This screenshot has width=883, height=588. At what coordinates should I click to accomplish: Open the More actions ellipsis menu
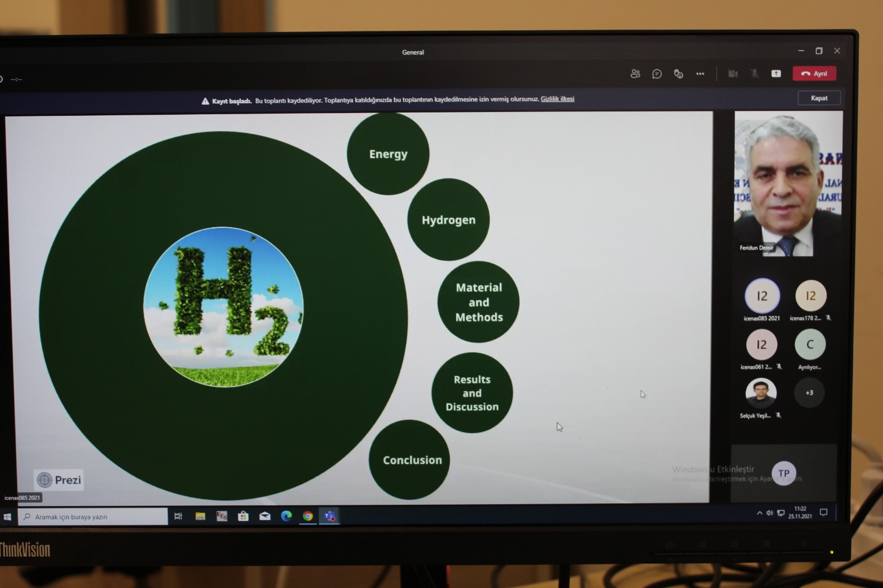pyautogui.click(x=700, y=73)
